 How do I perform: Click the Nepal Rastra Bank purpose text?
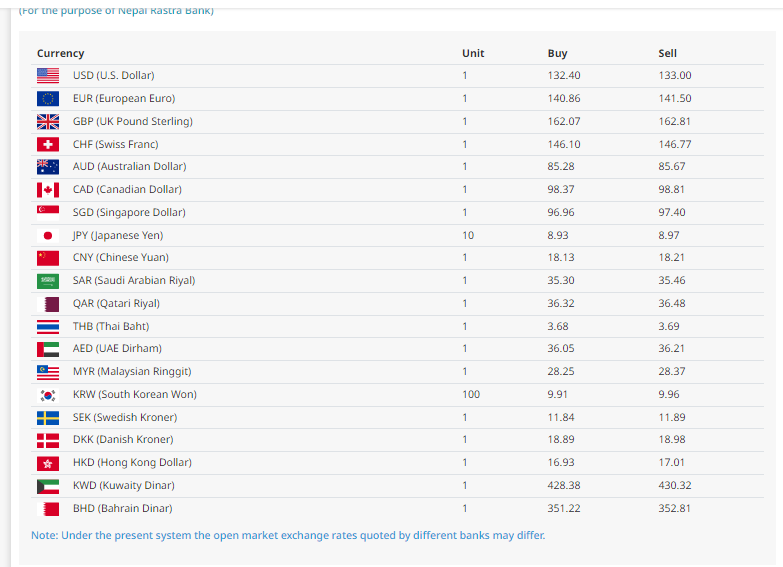coord(116,11)
